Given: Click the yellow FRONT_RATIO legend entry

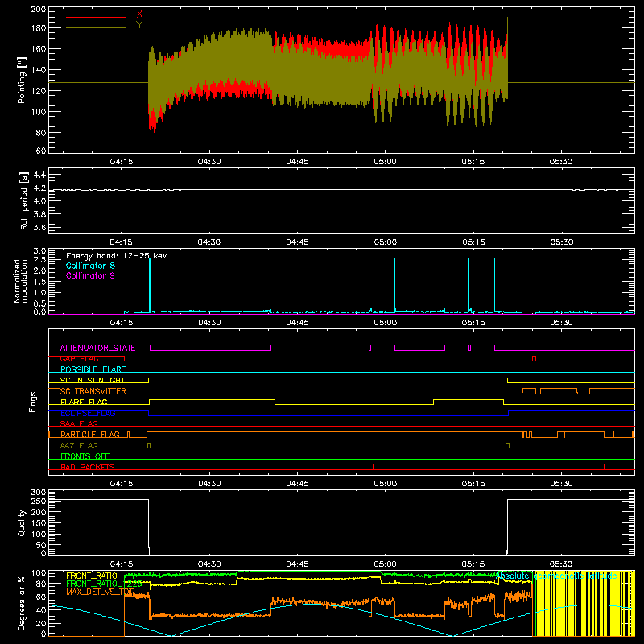Looking at the screenshot, I should (92, 576).
